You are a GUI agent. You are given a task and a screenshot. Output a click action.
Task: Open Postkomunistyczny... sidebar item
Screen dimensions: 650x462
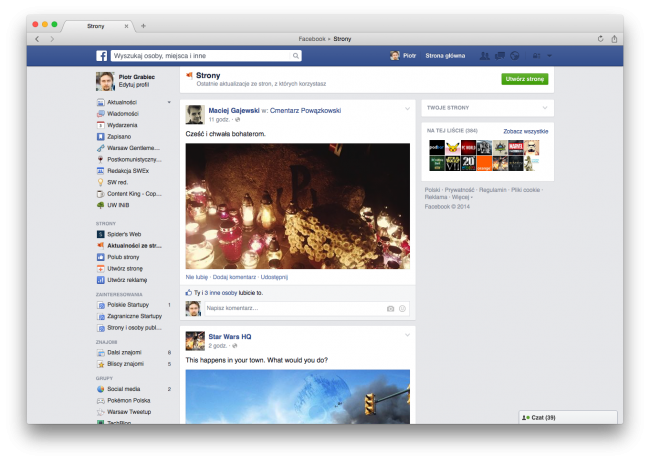(x=134, y=159)
